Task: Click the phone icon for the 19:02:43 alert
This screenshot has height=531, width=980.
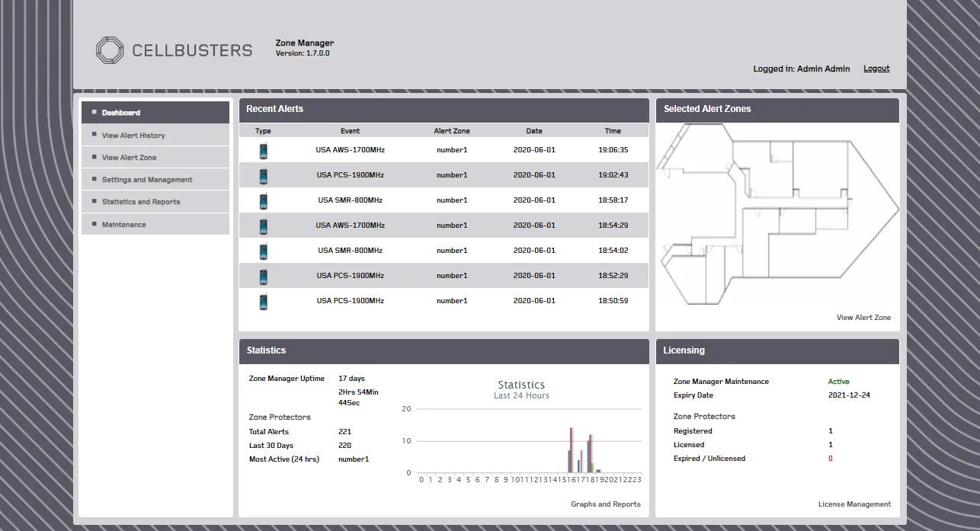Action: (x=263, y=175)
